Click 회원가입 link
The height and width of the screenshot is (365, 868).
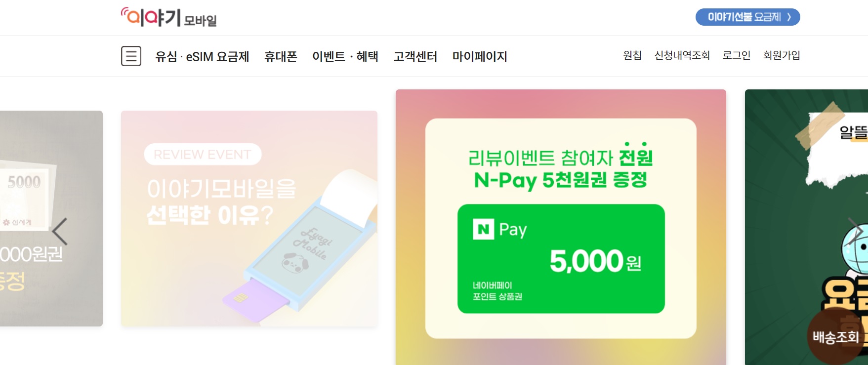click(x=782, y=55)
